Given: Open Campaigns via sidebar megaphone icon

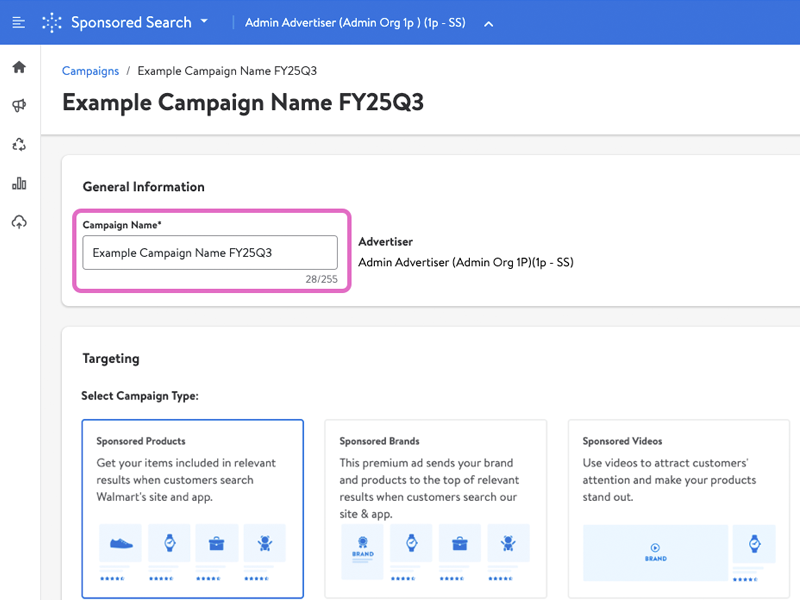Looking at the screenshot, I should point(19,106).
